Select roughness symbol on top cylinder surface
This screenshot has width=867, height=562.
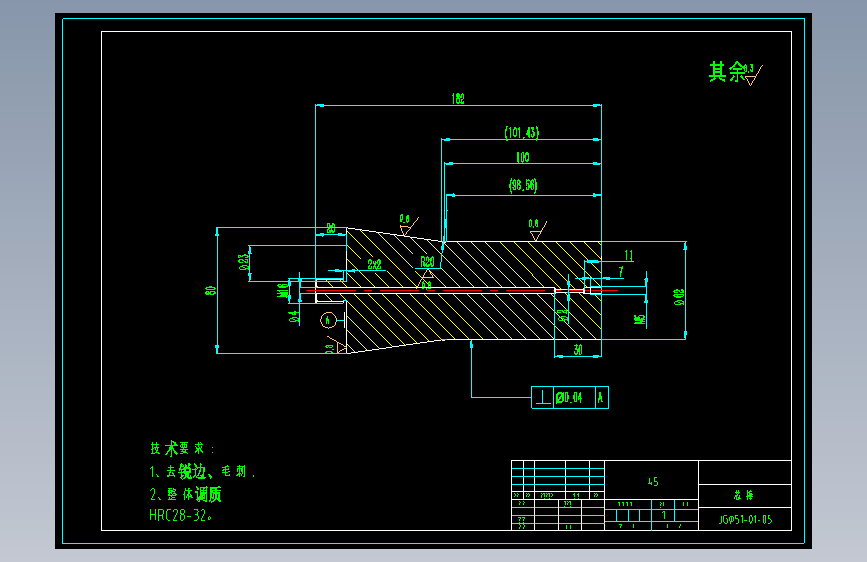point(537,230)
